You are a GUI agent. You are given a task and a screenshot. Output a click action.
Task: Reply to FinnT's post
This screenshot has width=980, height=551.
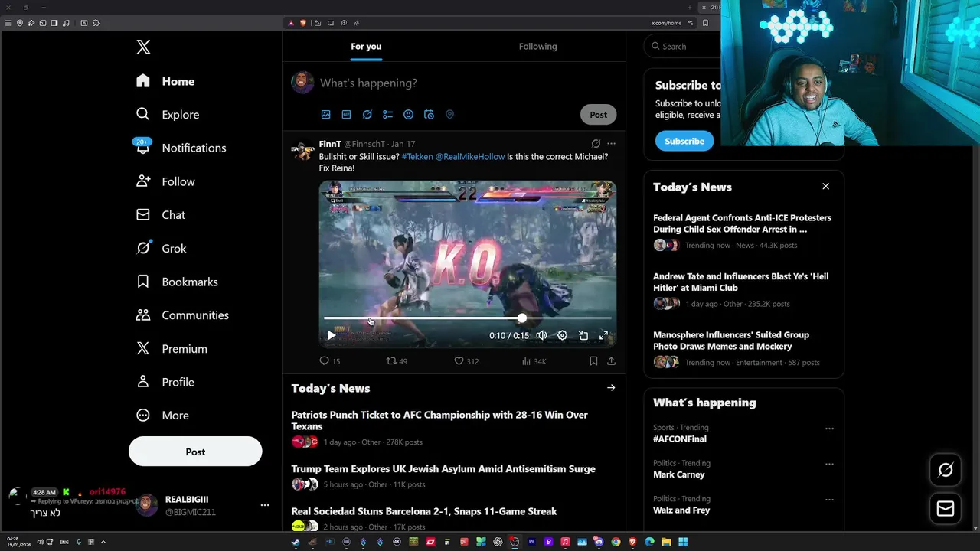point(329,361)
